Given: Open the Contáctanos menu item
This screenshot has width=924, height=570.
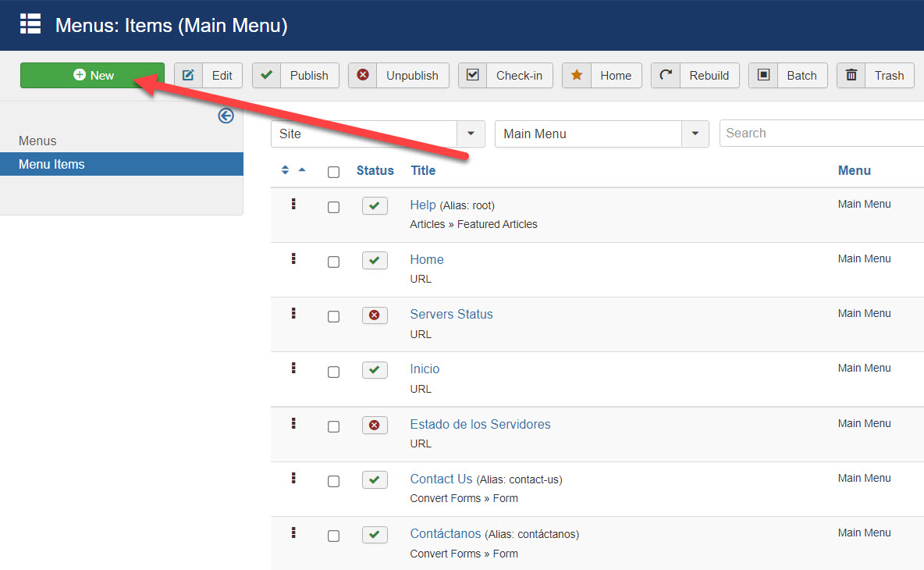Looking at the screenshot, I should click(x=446, y=533).
